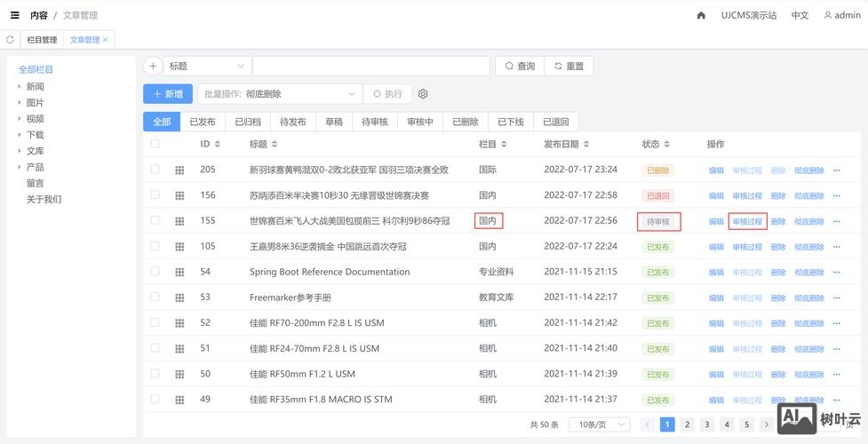Refresh the tabs with the reload icon
The height and width of the screenshot is (444, 868).
click(10, 40)
